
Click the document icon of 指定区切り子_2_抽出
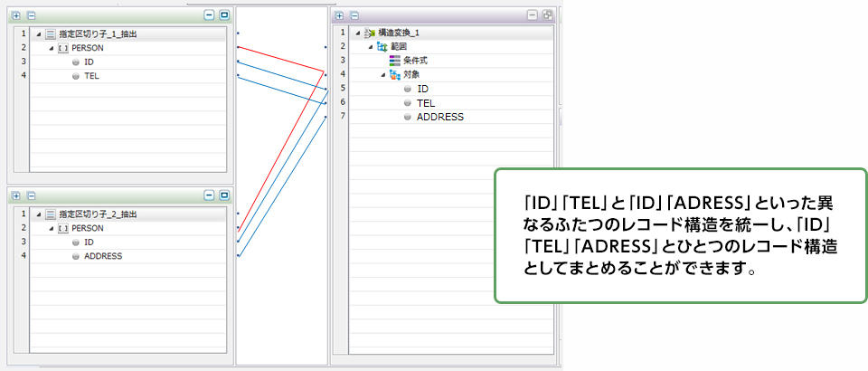coord(51,214)
